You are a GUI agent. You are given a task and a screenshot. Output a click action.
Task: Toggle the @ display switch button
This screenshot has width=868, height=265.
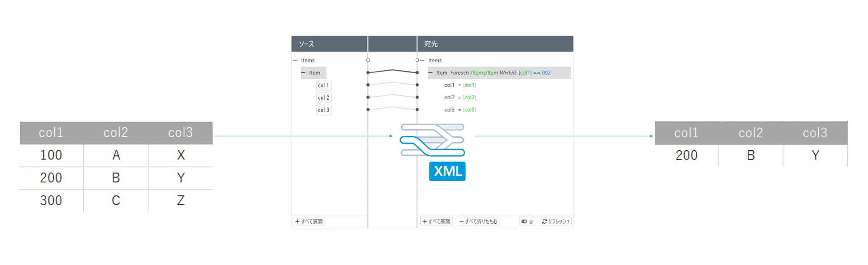click(527, 222)
